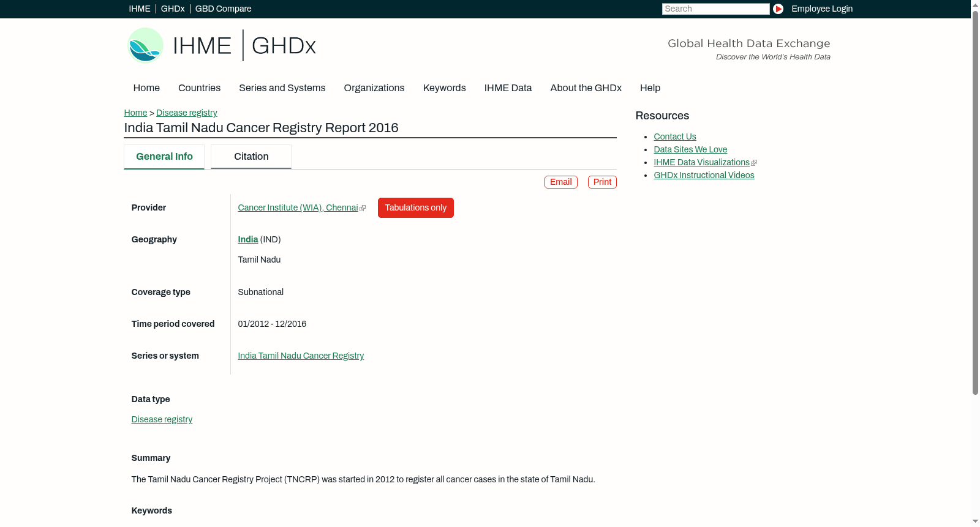Click the Keywords heading near the page bottom

152,511
